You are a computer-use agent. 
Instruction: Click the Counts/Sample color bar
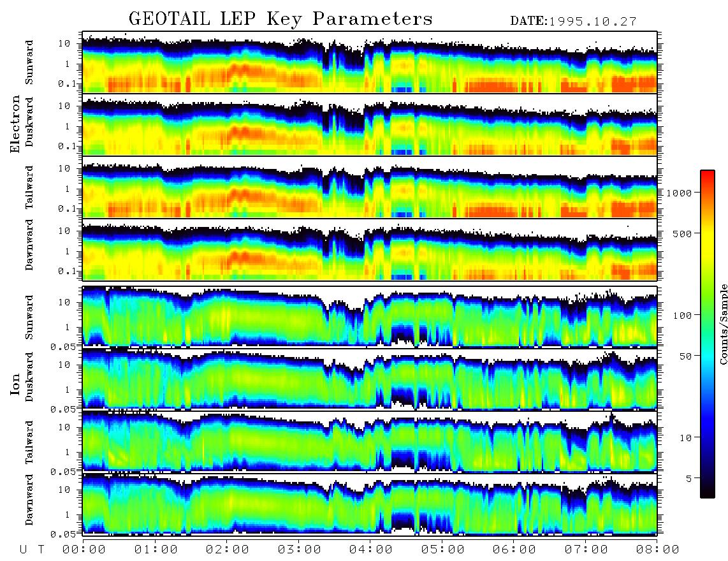click(707, 334)
